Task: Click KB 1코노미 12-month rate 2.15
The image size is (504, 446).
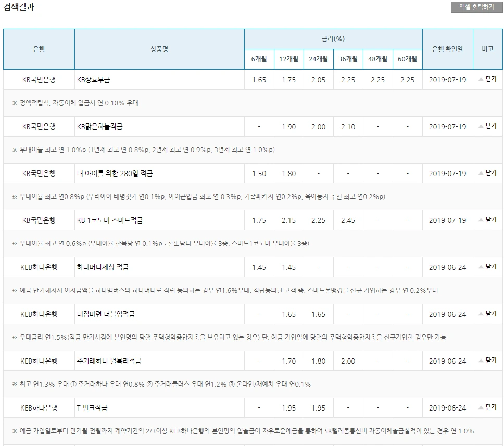Action: tap(288, 220)
